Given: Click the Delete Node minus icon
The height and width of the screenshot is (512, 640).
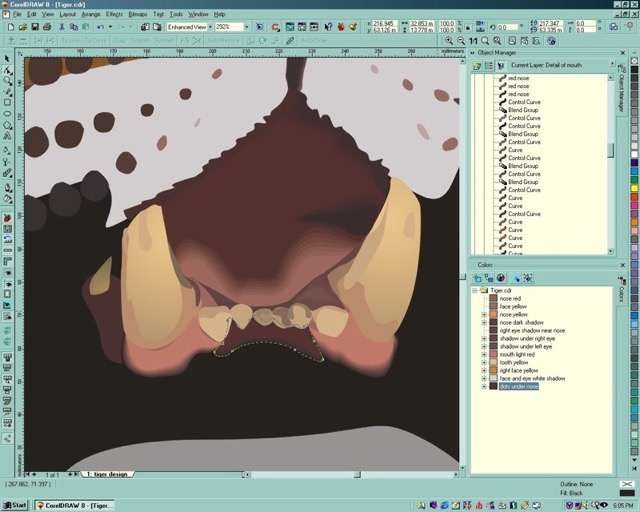Looking at the screenshot, I should 23,41.
